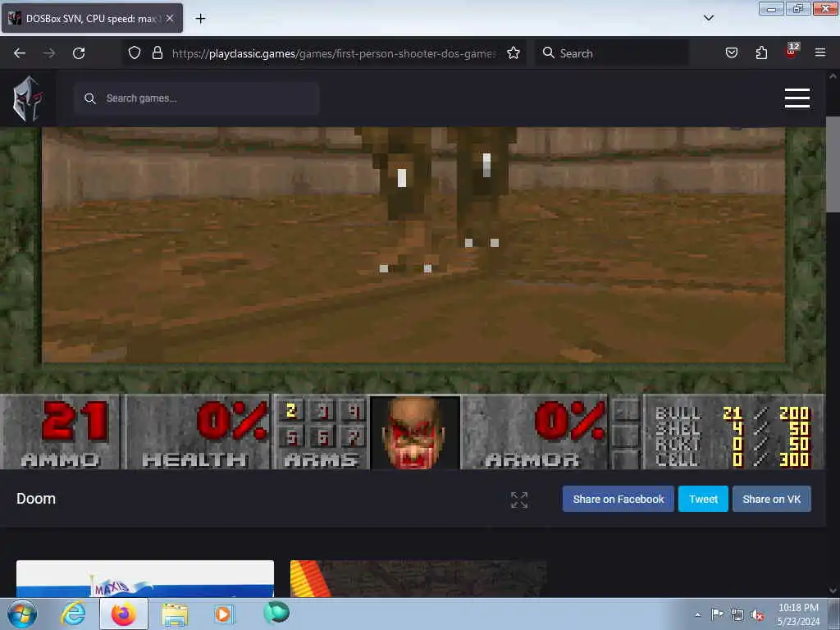This screenshot has width=840, height=630.
Task: Click the CELL ammo row 0/300
Action: pos(733,459)
